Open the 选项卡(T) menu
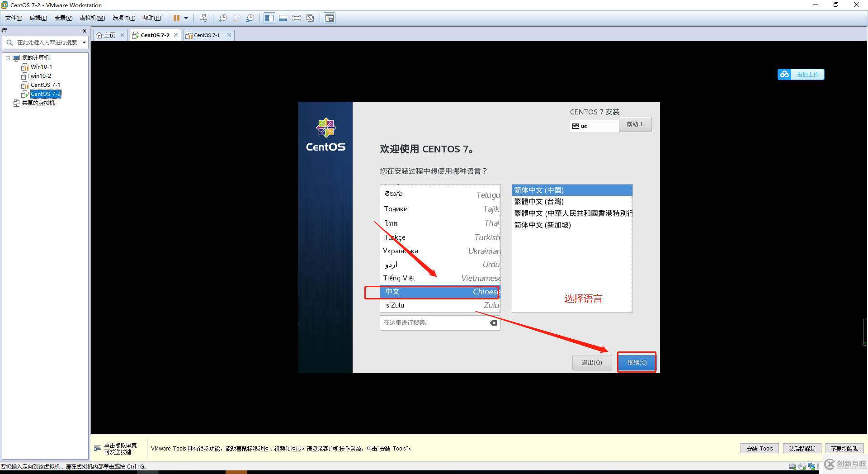The height and width of the screenshot is (474, 868). pos(124,18)
